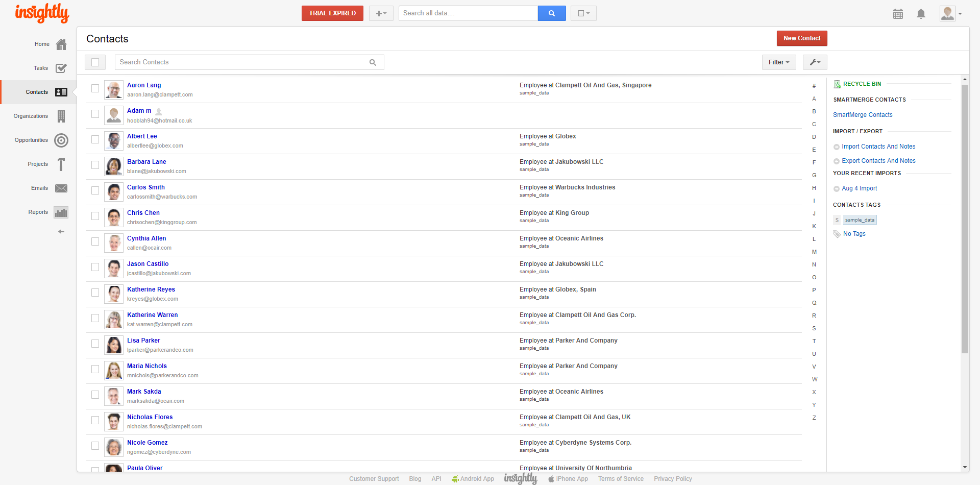Check the box for Cynthia Allen
Screen dimensions: 980x485
coord(95,241)
